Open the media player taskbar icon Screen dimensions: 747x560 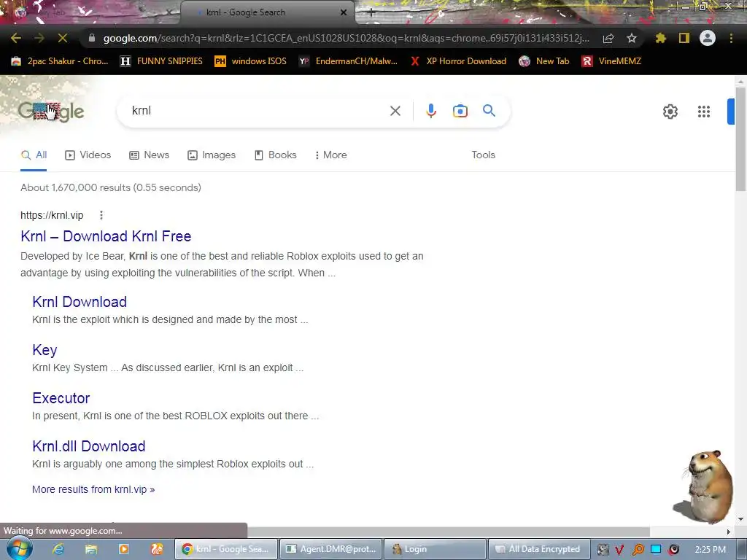click(123, 549)
